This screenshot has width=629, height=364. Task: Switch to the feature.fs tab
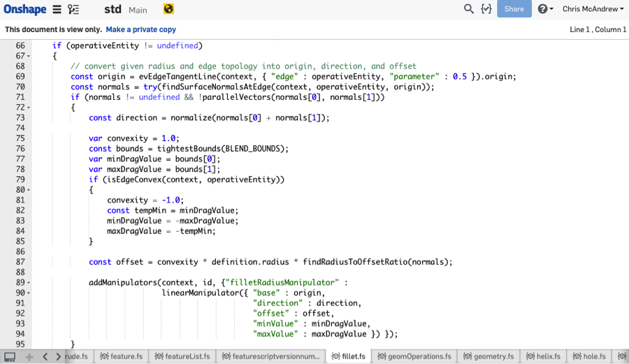coord(121,356)
